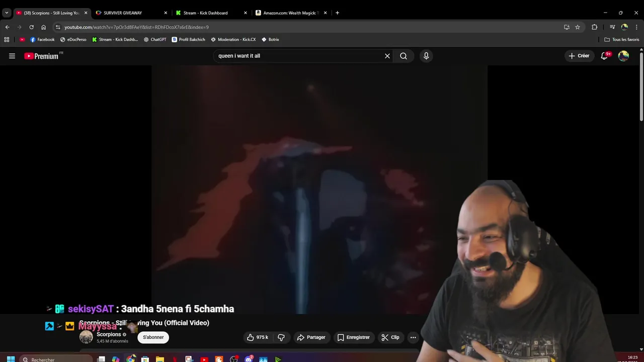Open the Facebook bookmark
This screenshot has width=644, height=362.
[42, 39]
